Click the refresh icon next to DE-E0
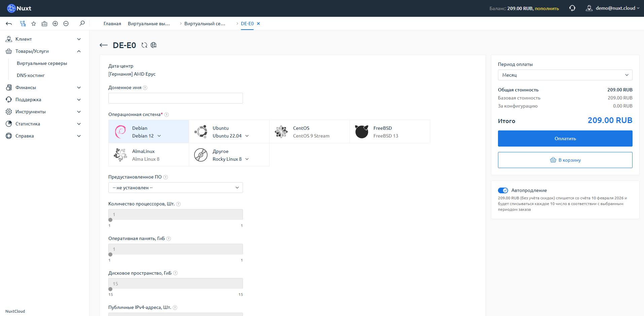Viewport: 644px width, 316px height. click(x=144, y=45)
